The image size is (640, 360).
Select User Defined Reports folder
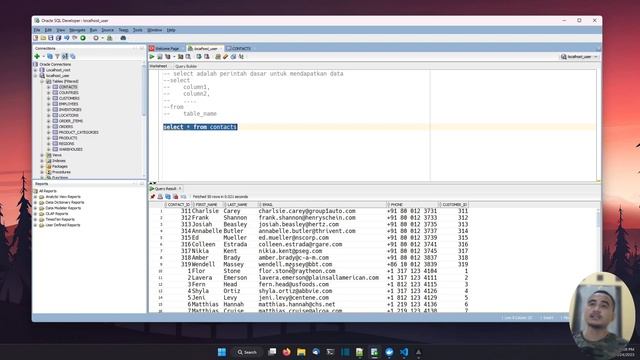(63, 225)
